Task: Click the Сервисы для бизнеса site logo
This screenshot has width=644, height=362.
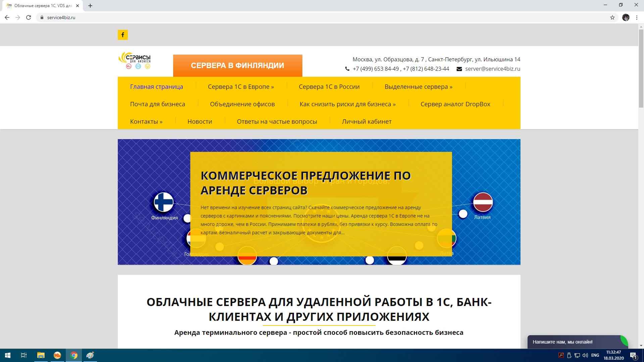Action: 135,61
